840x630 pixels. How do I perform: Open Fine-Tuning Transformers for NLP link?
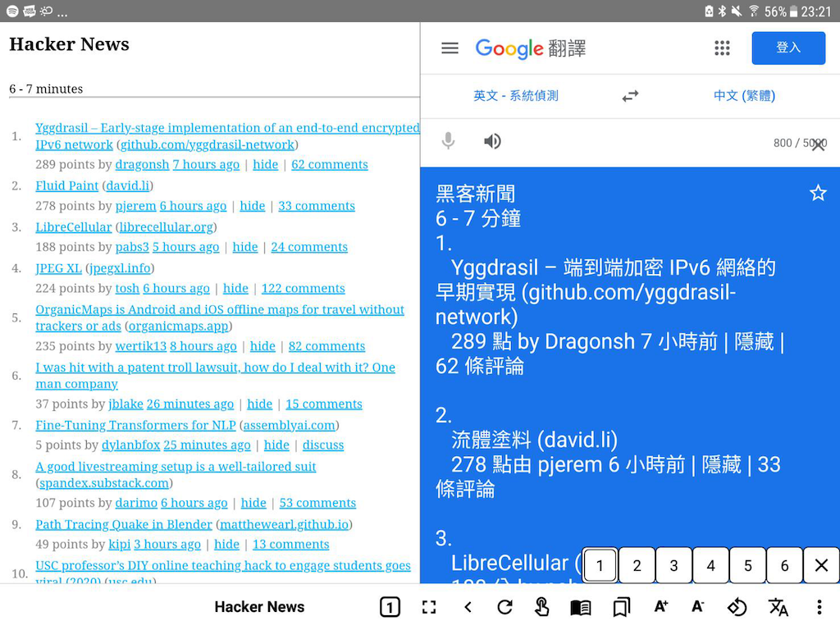[135, 426]
